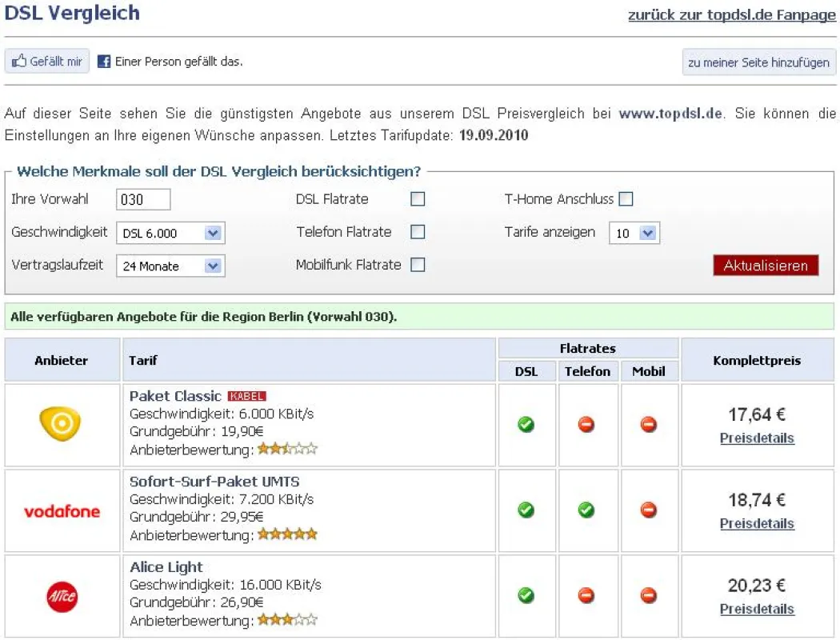Open Preisdetails for the 18,74 € offer
Viewport: 840px width, 640px height.
click(x=757, y=523)
